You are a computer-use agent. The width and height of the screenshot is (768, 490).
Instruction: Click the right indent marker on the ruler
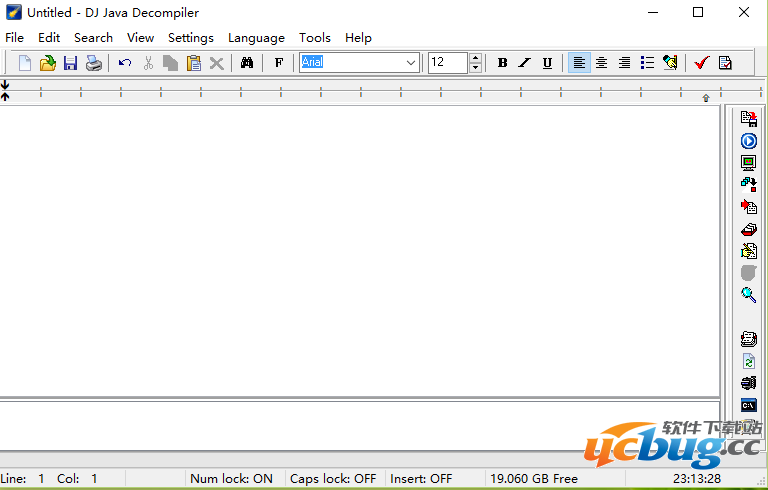point(706,97)
